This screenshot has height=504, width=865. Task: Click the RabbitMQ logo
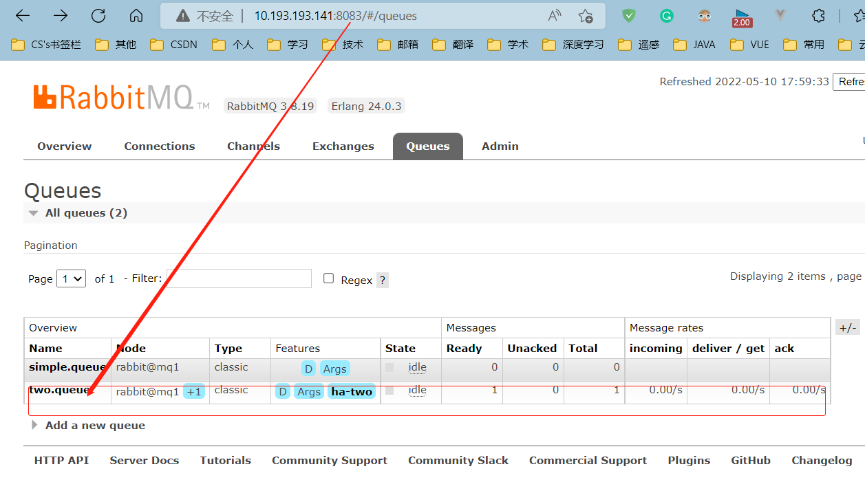pos(122,97)
